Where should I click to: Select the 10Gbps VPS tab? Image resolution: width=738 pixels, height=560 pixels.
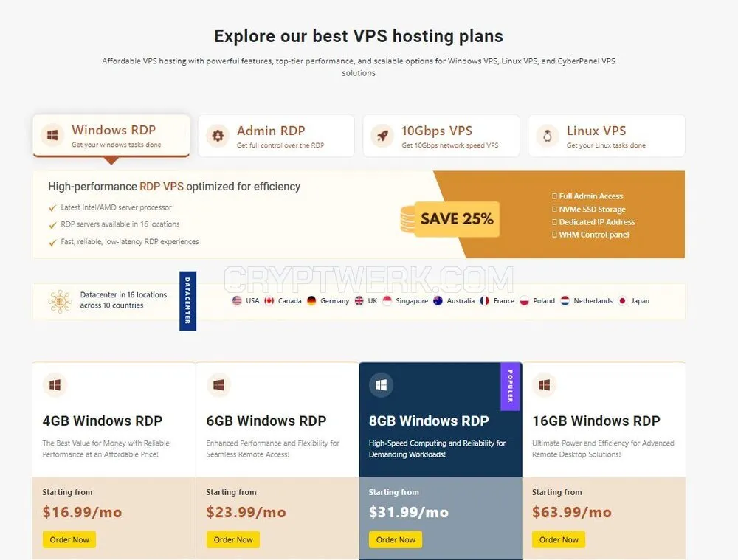tap(441, 136)
